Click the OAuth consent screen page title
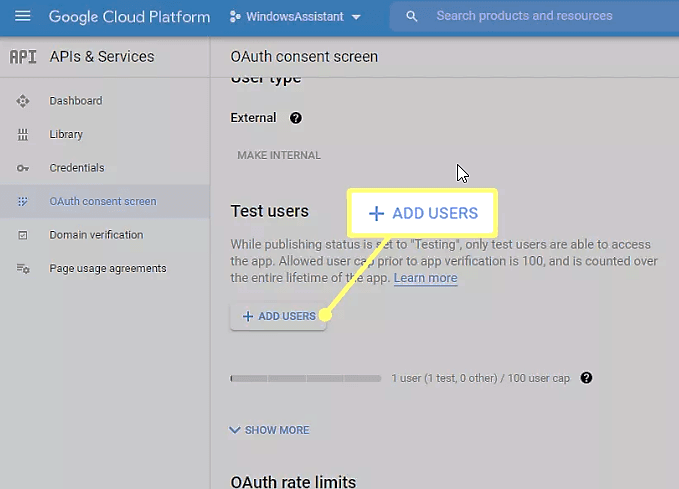Image resolution: width=679 pixels, height=489 pixels. 304,57
